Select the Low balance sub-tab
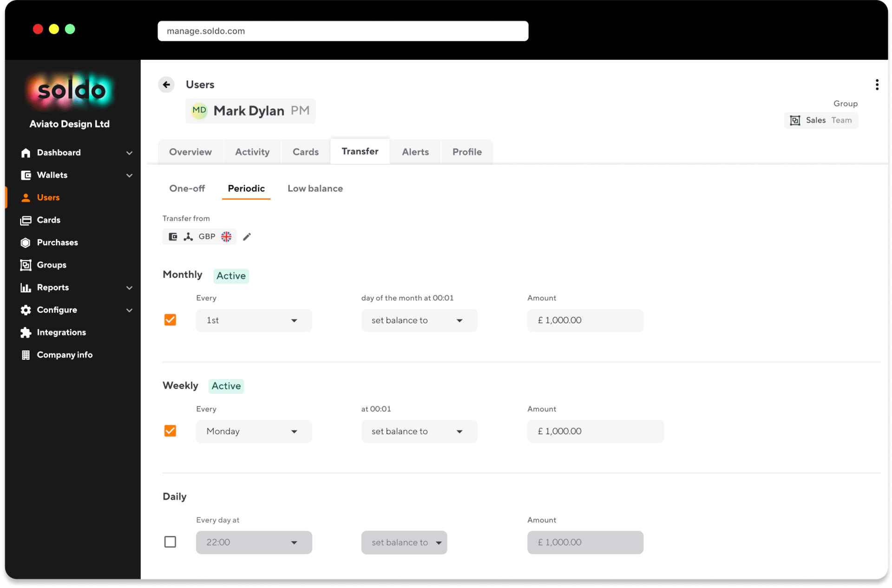Image resolution: width=892 pixels, height=588 pixels. click(x=315, y=189)
